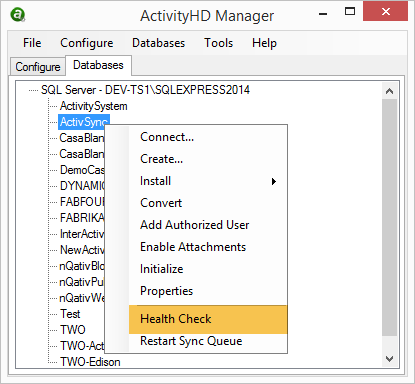Select the nQativWe database in the tree

pos(82,298)
